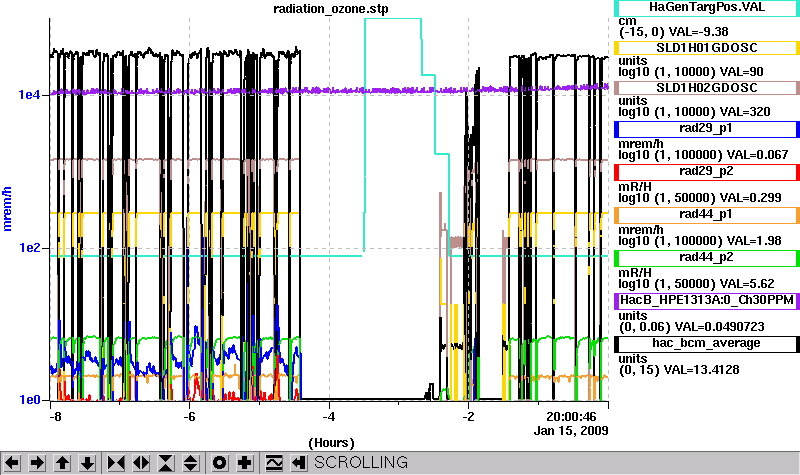800x475 pixels.
Task: Click the horizontal zoom-out diamond icon
Action: click(141, 463)
